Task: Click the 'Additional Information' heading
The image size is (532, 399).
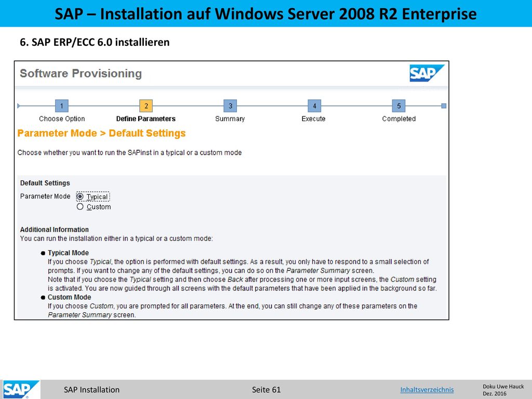Action: click(x=54, y=229)
